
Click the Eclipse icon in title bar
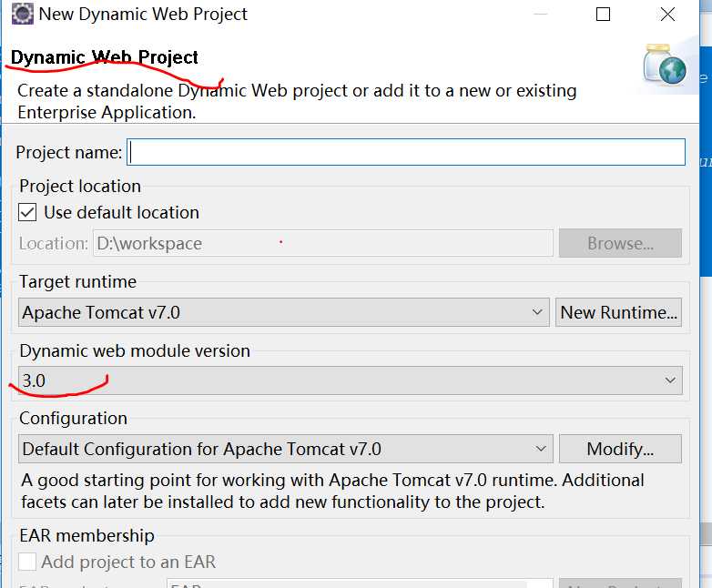coord(22,14)
